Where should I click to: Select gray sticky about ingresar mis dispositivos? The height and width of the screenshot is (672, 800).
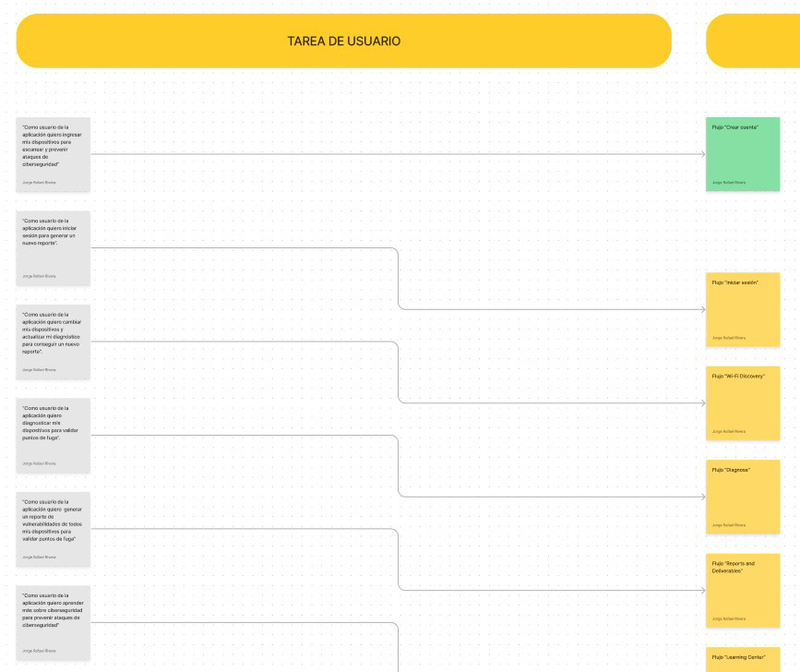pyautogui.click(x=54, y=154)
